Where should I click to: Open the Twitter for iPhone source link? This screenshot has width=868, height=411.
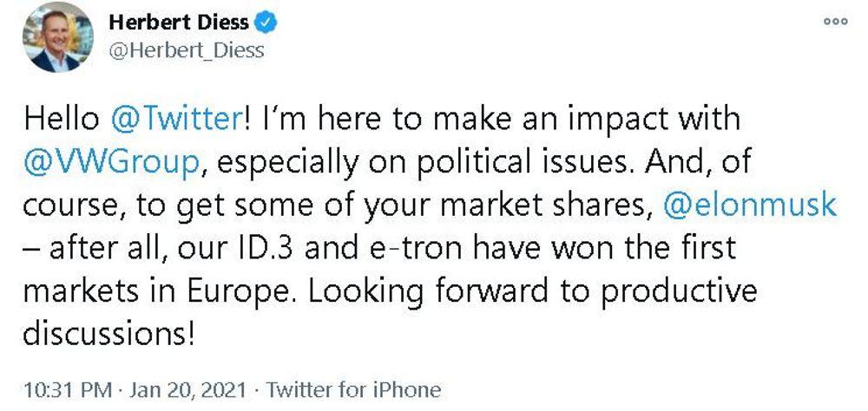[x=352, y=389]
